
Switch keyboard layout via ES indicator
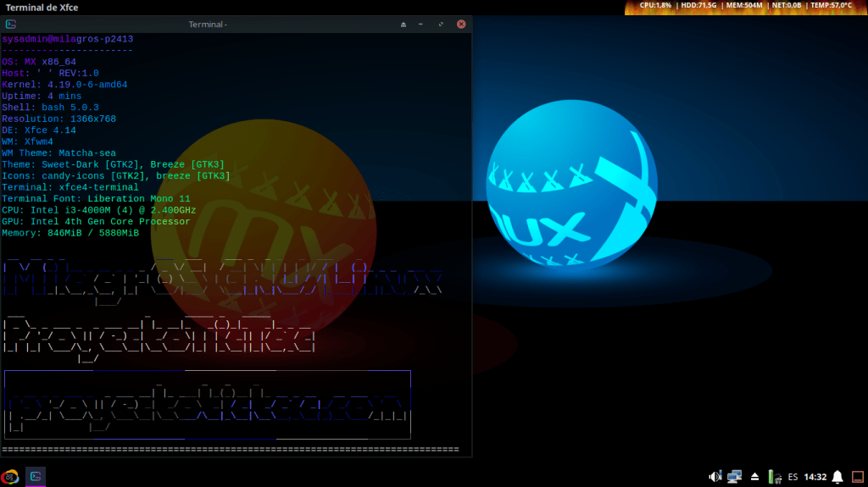click(x=793, y=477)
